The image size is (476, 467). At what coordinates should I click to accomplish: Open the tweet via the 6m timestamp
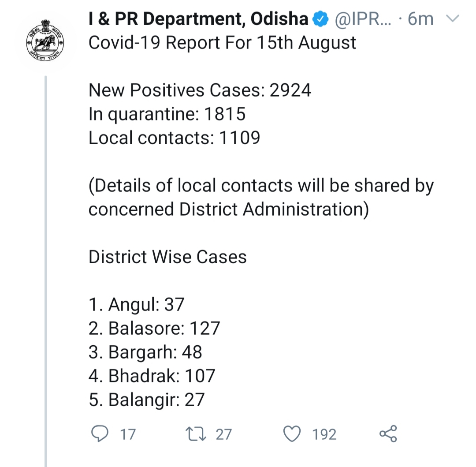click(x=420, y=19)
